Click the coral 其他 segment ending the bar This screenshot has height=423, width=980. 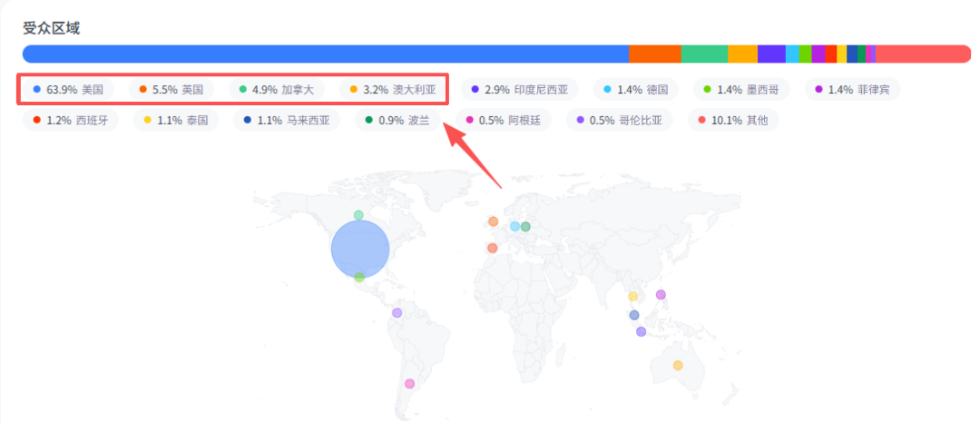[x=923, y=54]
